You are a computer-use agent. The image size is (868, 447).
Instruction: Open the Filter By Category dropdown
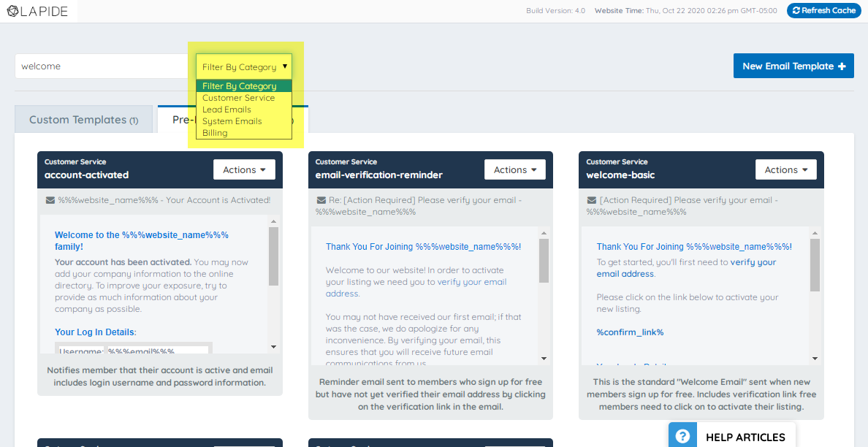244,67
